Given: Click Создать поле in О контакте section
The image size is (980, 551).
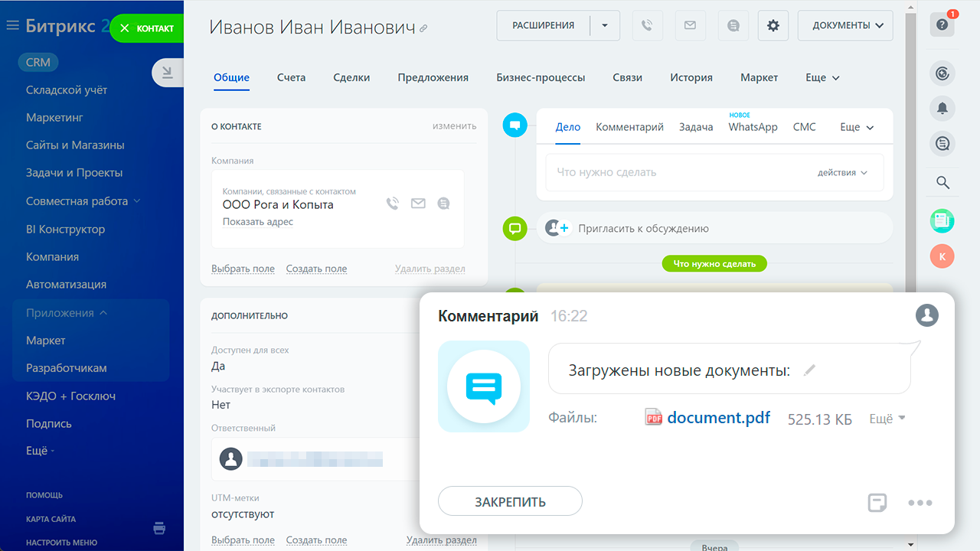Looking at the screenshot, I should 316,269.
